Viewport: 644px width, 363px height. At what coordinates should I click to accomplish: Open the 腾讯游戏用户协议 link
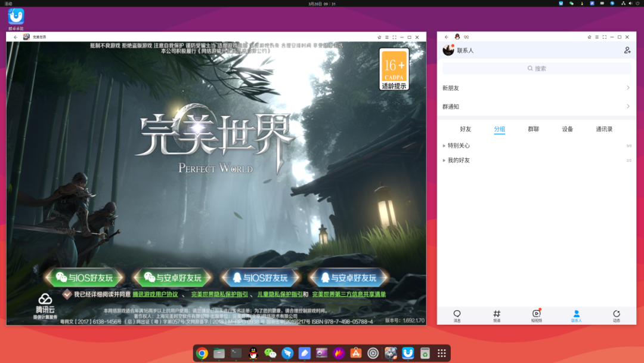pyautogui.click(x=155, y=294)
